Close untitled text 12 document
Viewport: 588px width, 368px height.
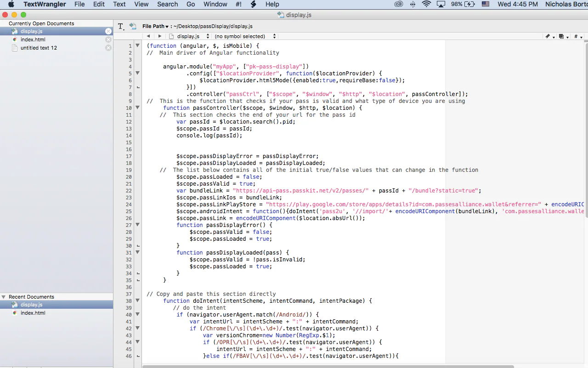[108, 48]
